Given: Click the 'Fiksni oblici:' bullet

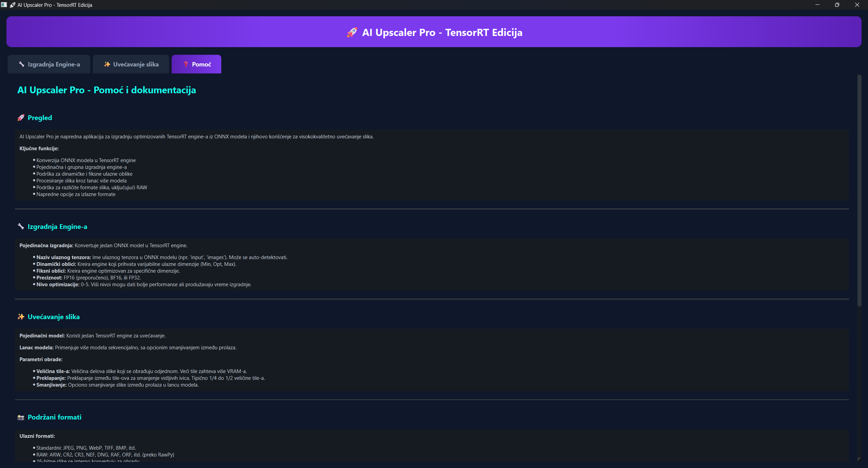Looking at the screenshot, I should point(108,271).
